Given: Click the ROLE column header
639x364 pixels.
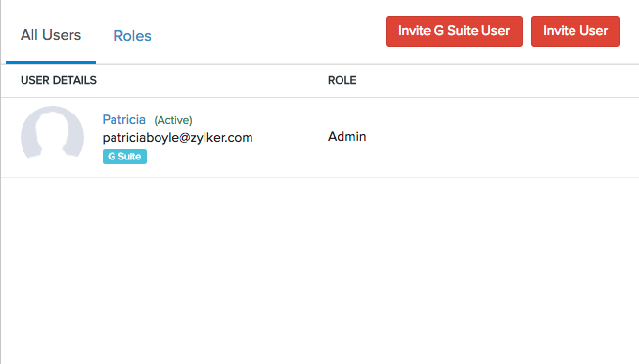Looking at the screenshot, I should (342, 80).
